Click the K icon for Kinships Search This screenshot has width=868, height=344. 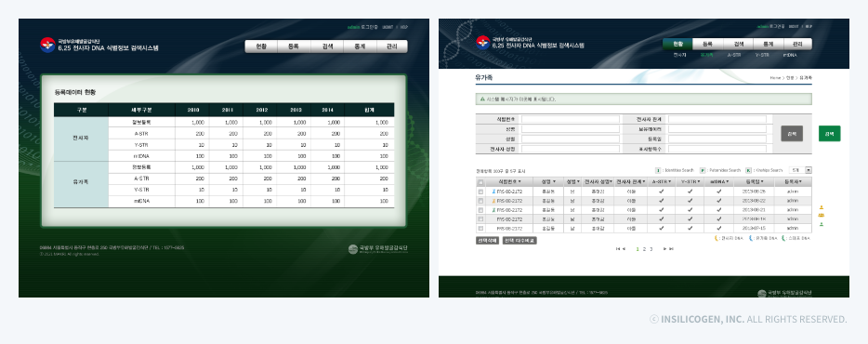tap(748, 171)
